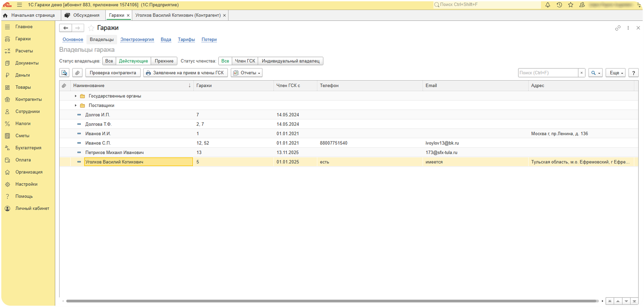Add Гаражи page to favorites star

[91, 28]
